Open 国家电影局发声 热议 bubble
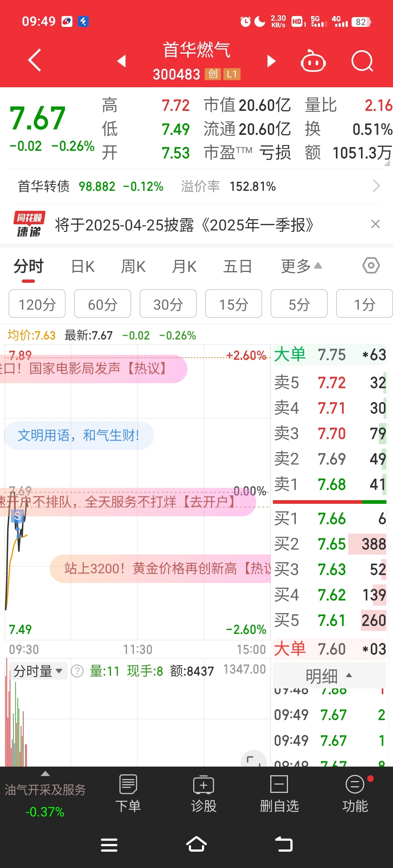This screenshot has width=393, height=868. coord(93,369)
